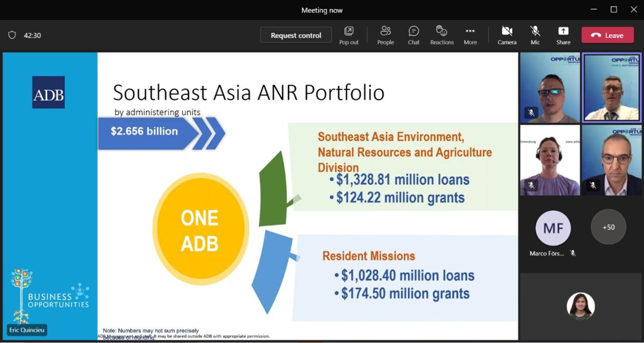
Task: Open the More options menu
Action: tap(470, 35)
